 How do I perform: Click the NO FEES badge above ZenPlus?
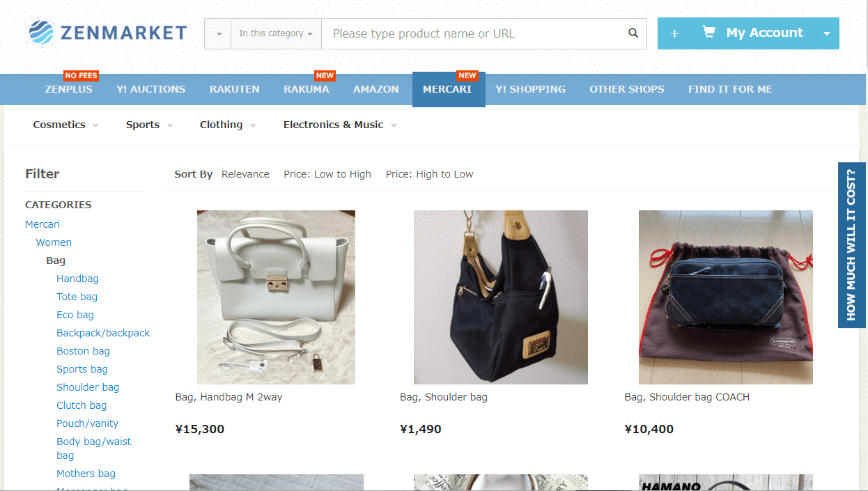click(x=81, y=75)
